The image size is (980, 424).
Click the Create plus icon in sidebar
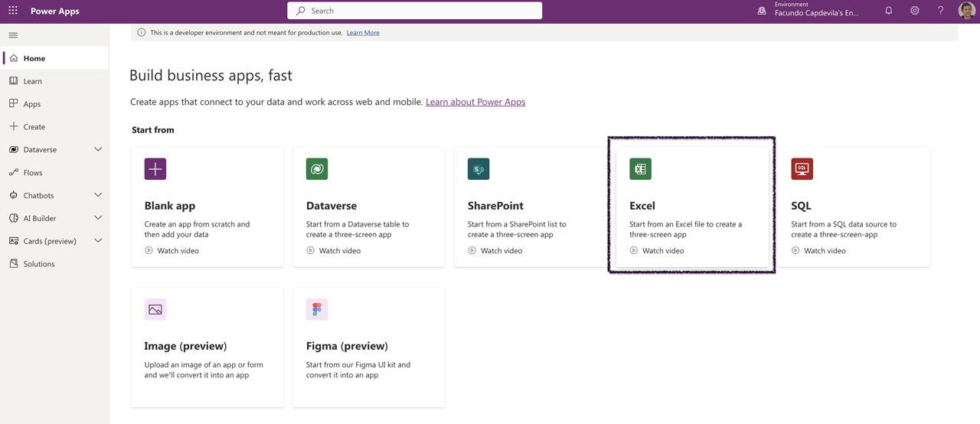coord(14,127)
